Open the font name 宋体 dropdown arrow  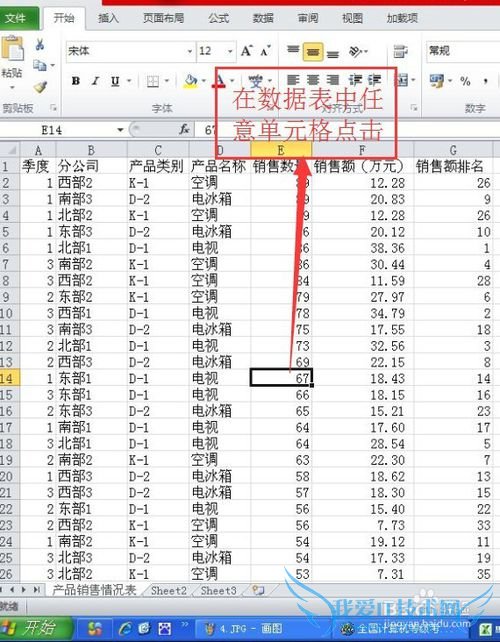[x=190, y=52]
